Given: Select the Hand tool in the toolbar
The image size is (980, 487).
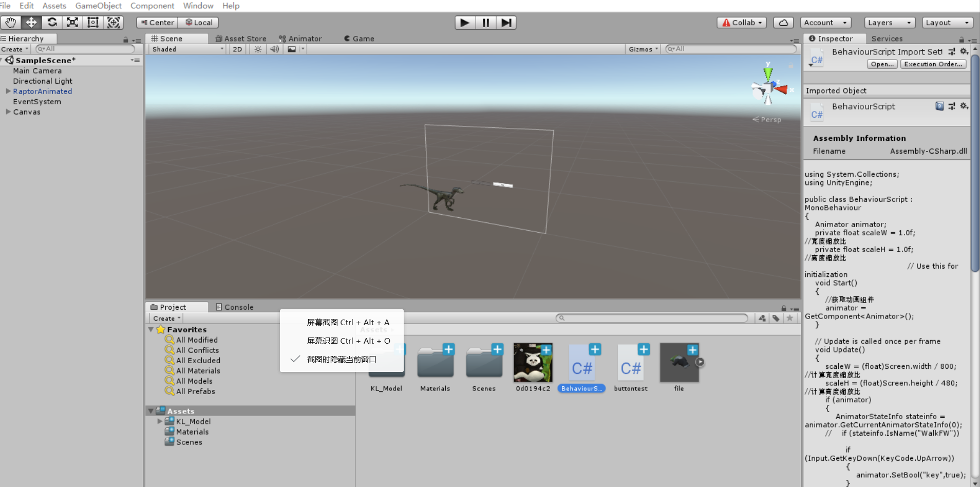Looking at the screenshot, I should tap(10, 22).
